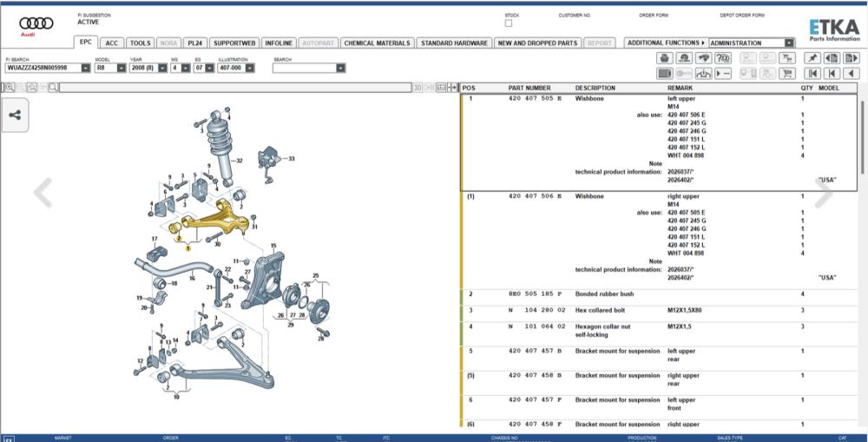Open the Illustration 407-000 dropdown
Viewport: 868px width, 442px height.
[x=250, y=68]
